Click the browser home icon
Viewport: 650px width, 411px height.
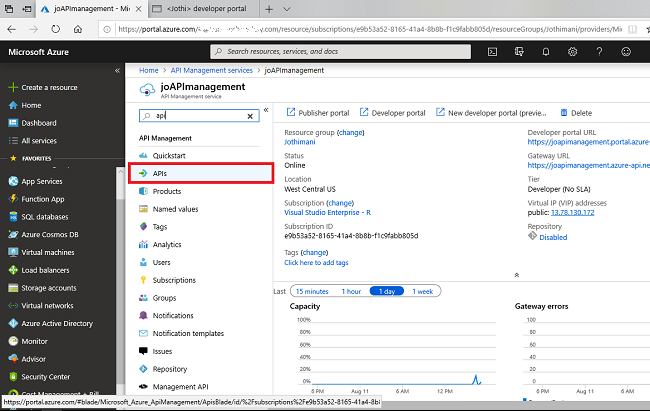(78, 29)
